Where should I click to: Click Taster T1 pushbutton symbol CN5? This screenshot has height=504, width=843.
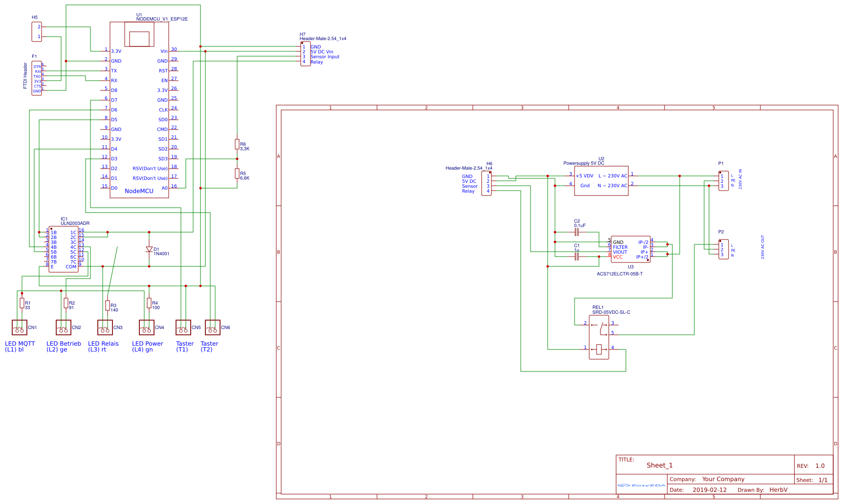coord(183,328)
